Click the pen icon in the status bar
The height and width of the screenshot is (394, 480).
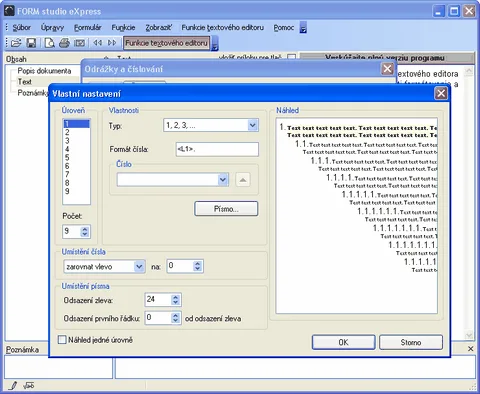point(13,386)
